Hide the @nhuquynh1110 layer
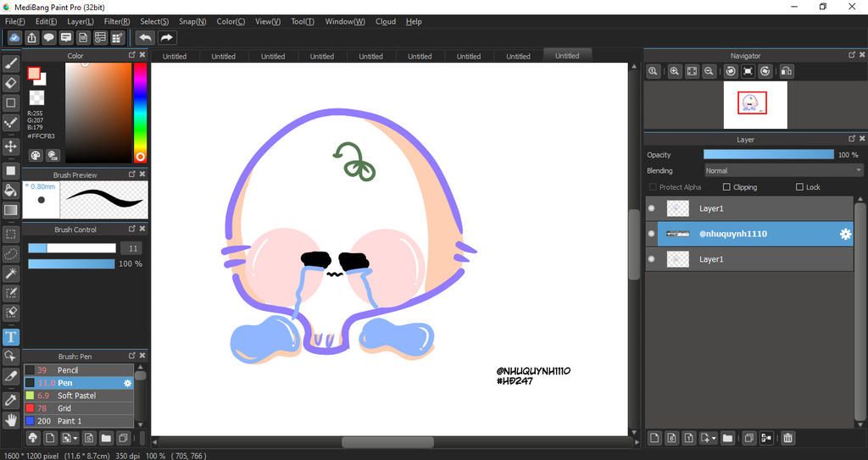This screenshot has height=460, width=868. [x=652, y=234]
